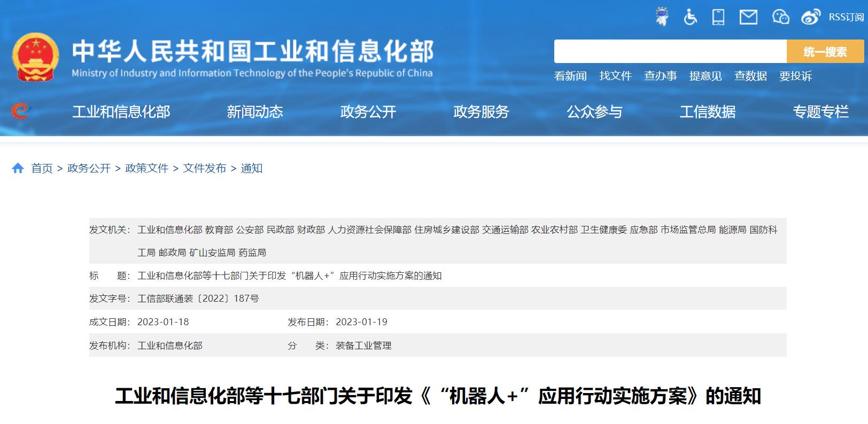Screen dimensions: 868x424
Task: Click the 找文件 quick link
Action: coord(616,76)
